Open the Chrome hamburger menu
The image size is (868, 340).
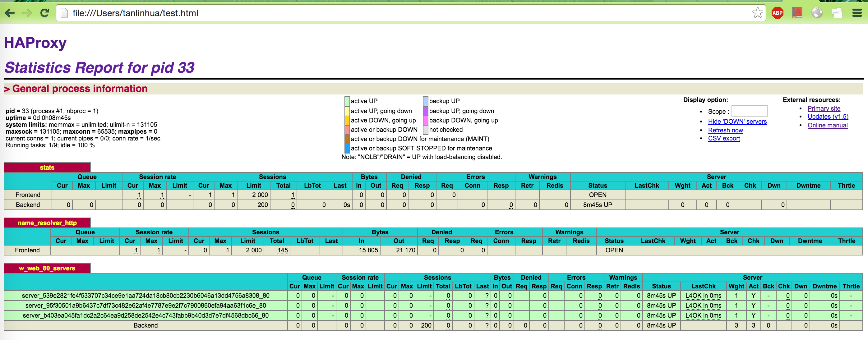click(x=857, y=13)
